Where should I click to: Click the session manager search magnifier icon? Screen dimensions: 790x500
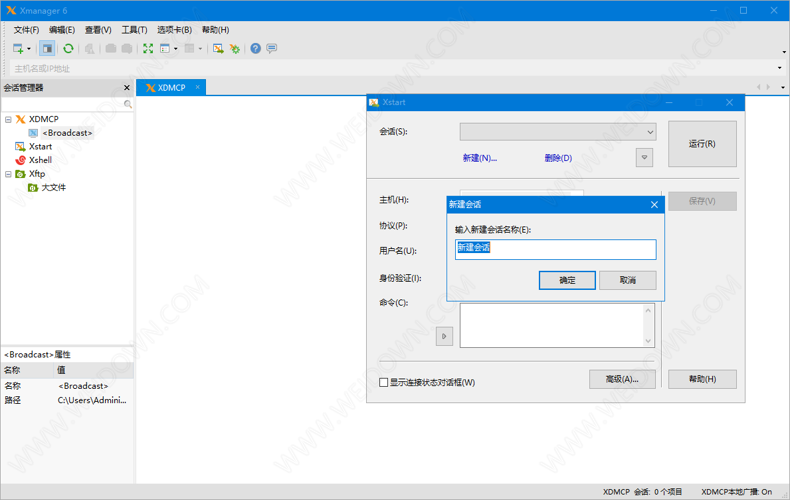click(x=128, y=104)
